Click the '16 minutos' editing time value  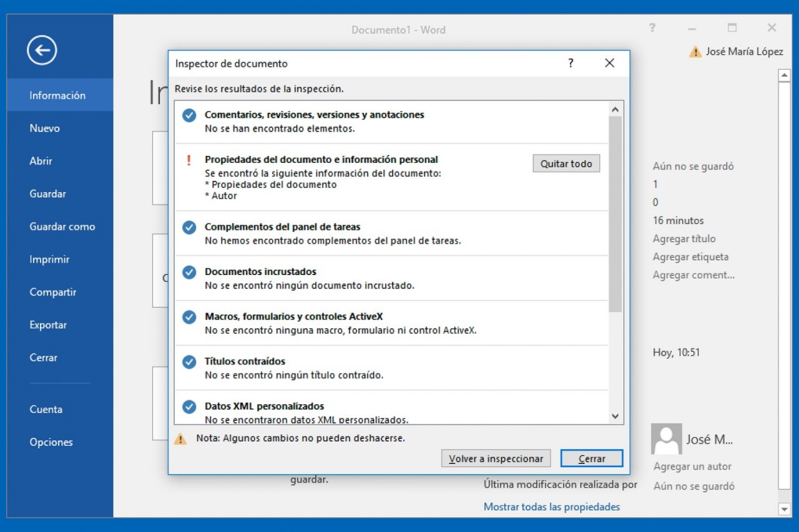(x=678, y=221)
